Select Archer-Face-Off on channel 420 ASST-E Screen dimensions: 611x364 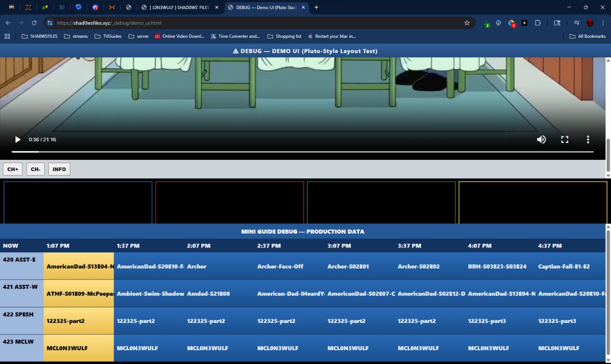[280, 266]
